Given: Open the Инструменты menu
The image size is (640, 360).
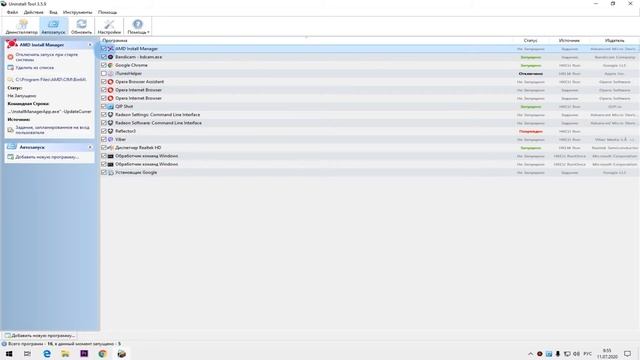Looking at the screenshot, I should click(x=78, y=12).
